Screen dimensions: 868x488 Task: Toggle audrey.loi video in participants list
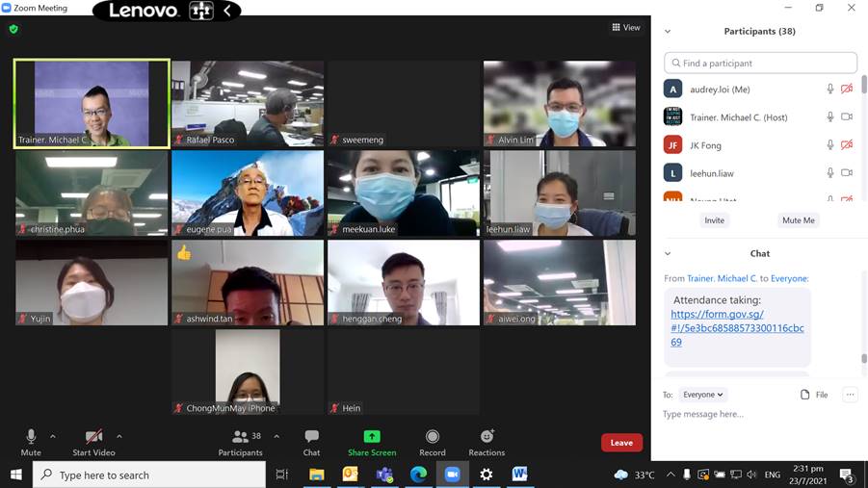(847, 90)
